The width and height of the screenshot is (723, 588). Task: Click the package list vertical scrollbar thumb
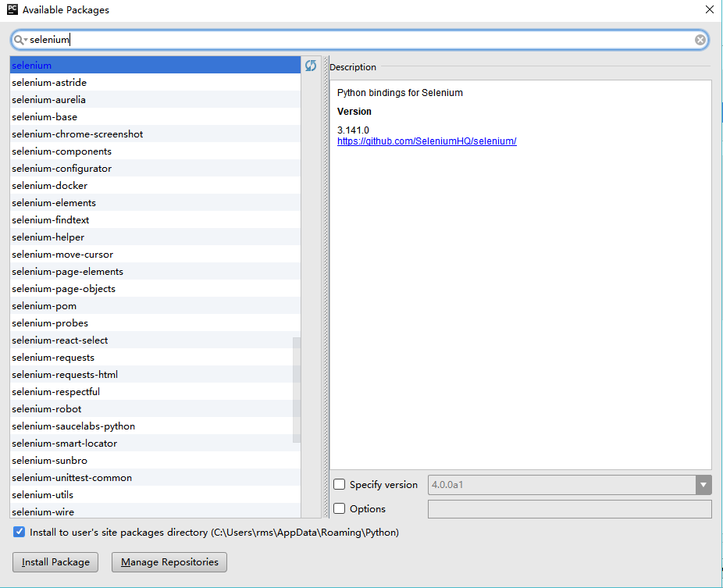[297, 390]
